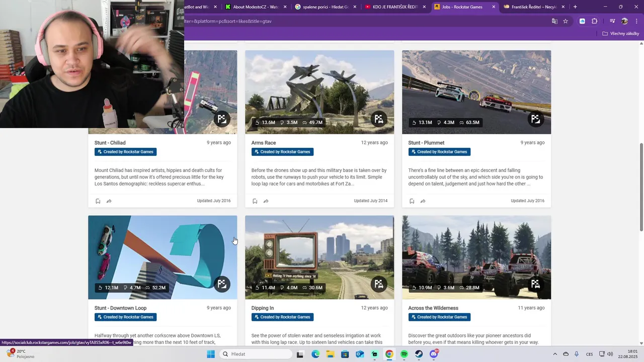This screenshot has height=362, width=644.
Task: Click race flag icon on Stunt - Chiliad thumbnail
Action: coord(222,119)
